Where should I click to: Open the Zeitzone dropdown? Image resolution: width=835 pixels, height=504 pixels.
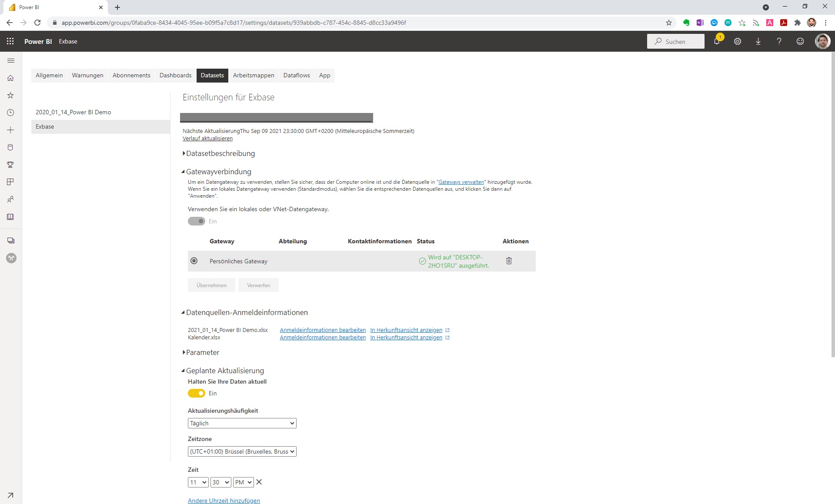coord(242,451)
